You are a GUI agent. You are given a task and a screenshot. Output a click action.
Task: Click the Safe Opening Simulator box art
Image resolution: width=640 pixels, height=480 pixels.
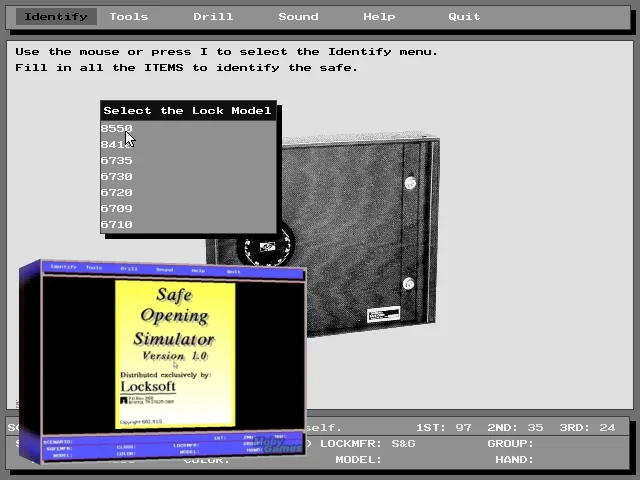click(163, 361)
